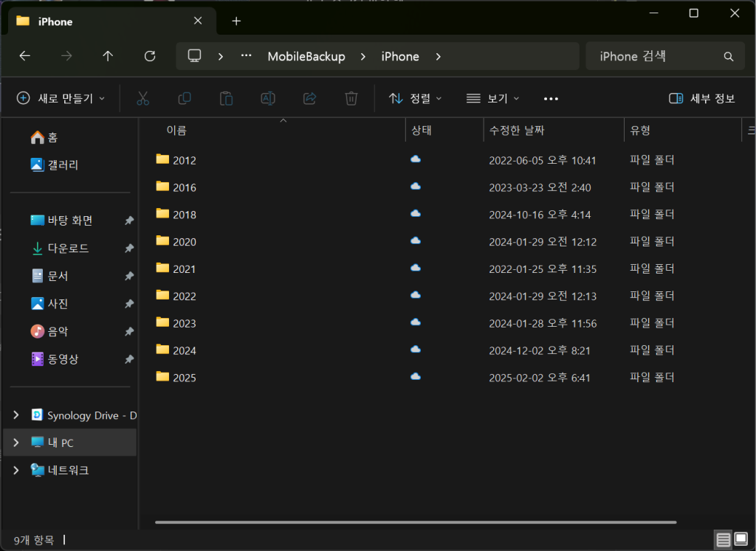This screenshot has height=551, width=756.
Task: Open the 새로 만들기 dropdown
Action: (61, 98)
